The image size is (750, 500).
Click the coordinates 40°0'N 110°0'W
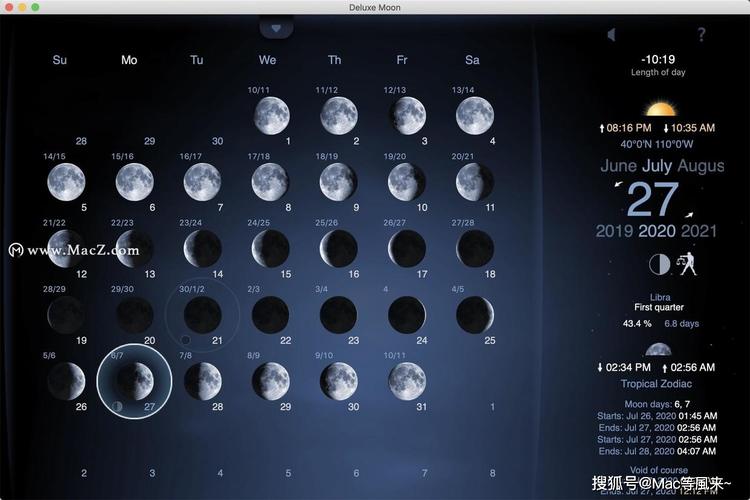coord(656,144)
